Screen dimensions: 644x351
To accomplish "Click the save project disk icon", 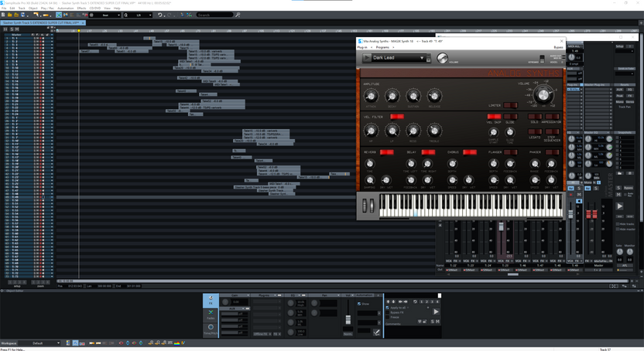I will point(23,15).
